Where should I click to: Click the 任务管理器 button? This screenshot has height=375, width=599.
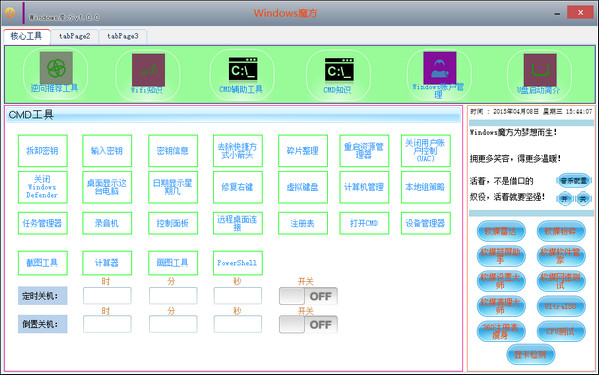pos(42,223)
